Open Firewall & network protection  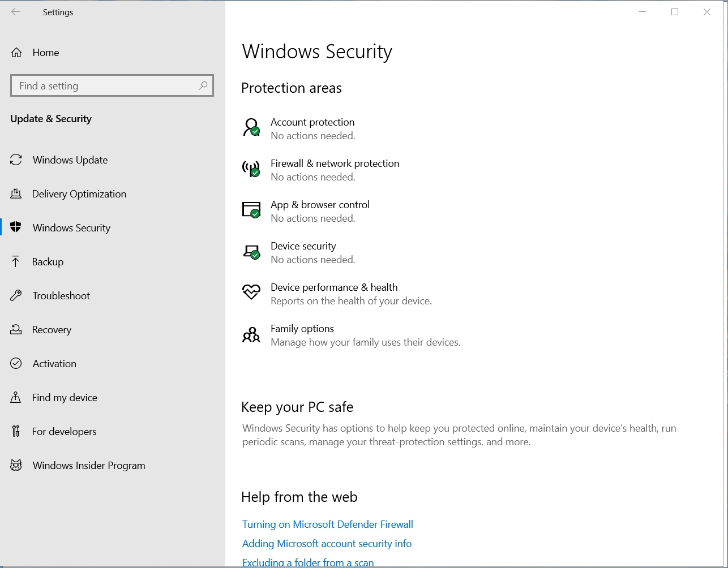pyautogui.click(x=320, y=170)
